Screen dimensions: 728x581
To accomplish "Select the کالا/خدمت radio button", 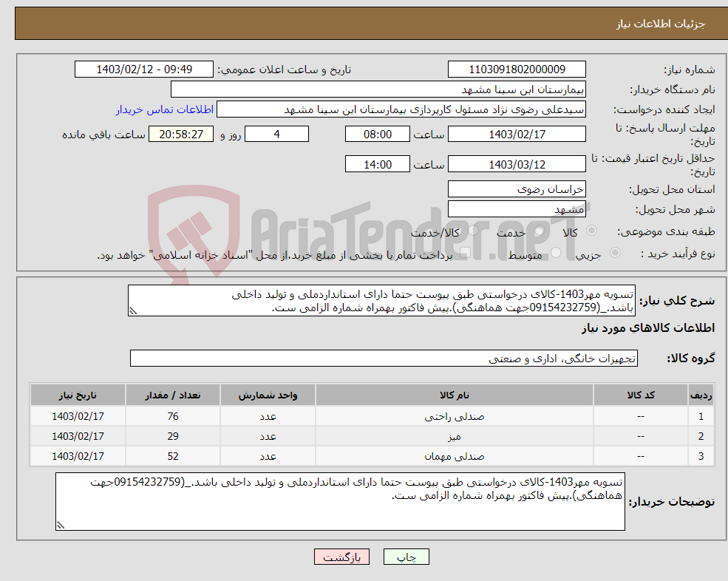I will point(473,231).
